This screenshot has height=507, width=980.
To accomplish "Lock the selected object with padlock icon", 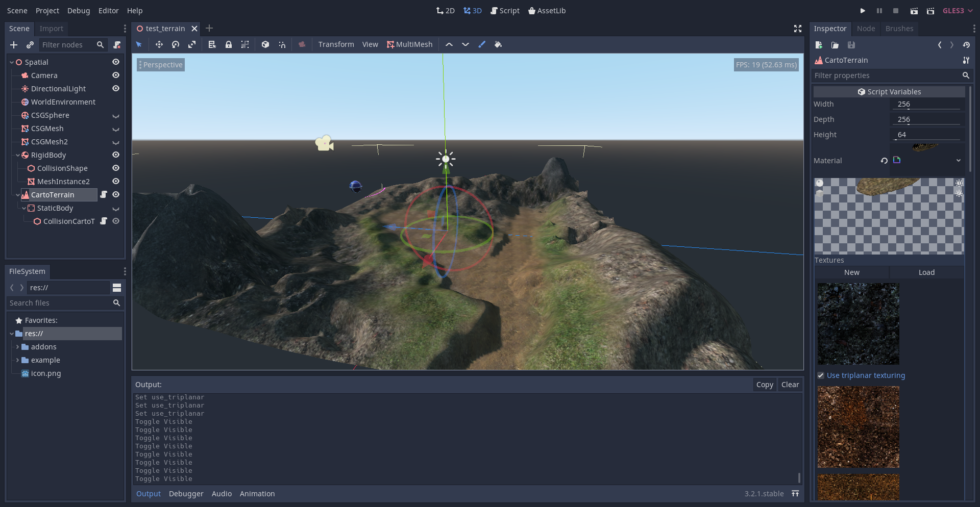I will pyautogui.click(x=229, y=45).
